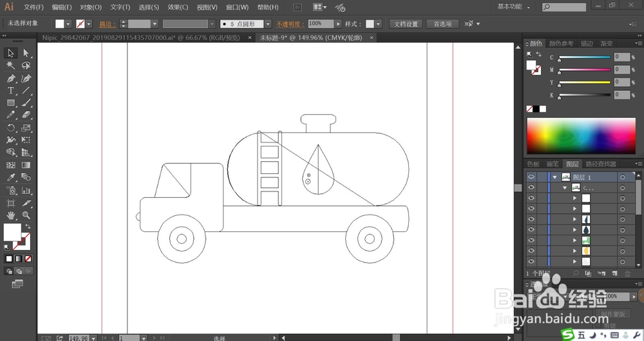Click the 文档设置 button
The width and height of the screenshot is (644, 341).
tap(406, 24)
